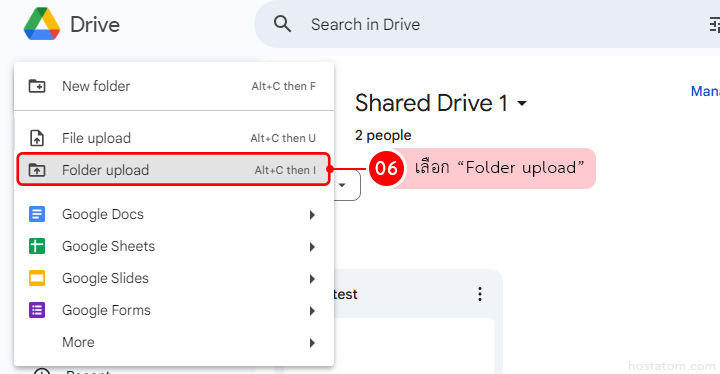Click into the Search in Drive field
This screenshot has width=720, height=374.
click(x=487, y=24)
